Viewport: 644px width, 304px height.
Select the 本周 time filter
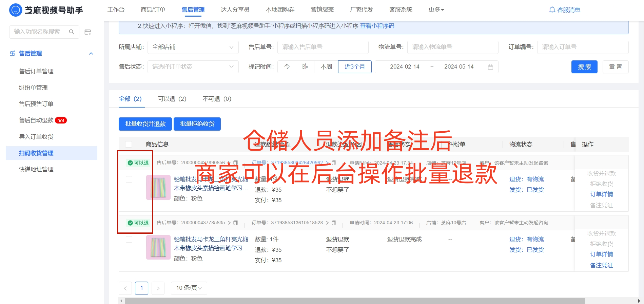click(326, 67)
